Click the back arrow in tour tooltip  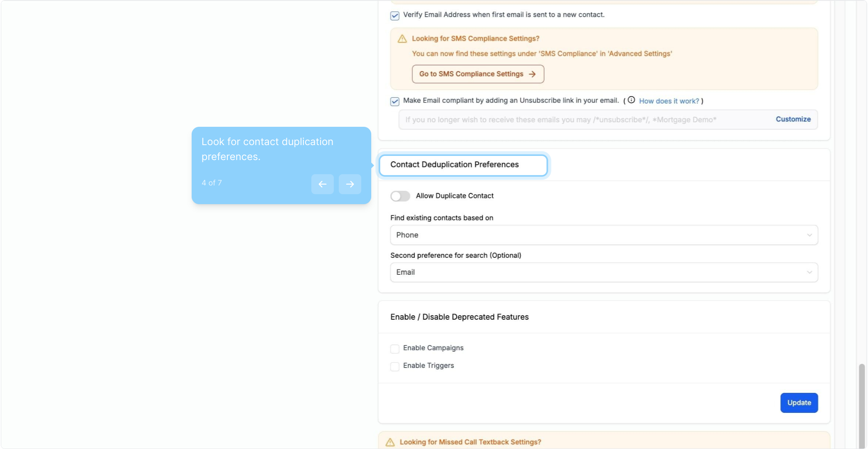322,184
